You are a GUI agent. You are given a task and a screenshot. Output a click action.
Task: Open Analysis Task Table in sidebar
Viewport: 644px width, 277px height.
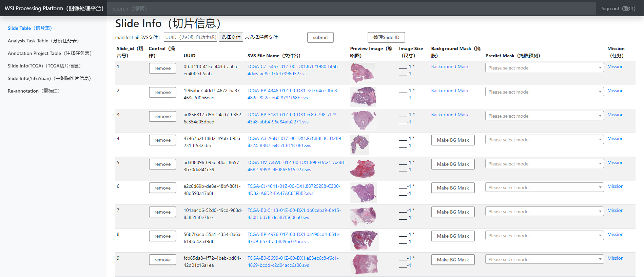[x=43, y=41]
